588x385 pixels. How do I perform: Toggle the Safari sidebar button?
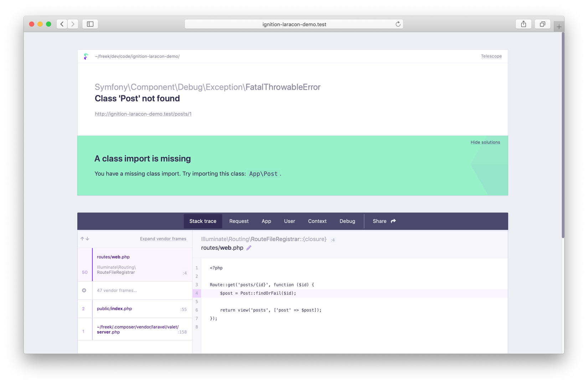coord(90,24)
